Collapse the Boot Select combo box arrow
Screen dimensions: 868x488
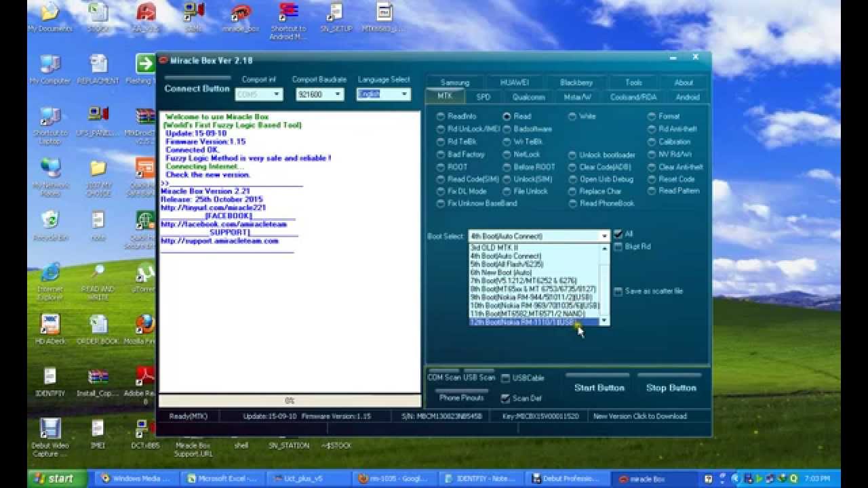(x=604, y=237)
